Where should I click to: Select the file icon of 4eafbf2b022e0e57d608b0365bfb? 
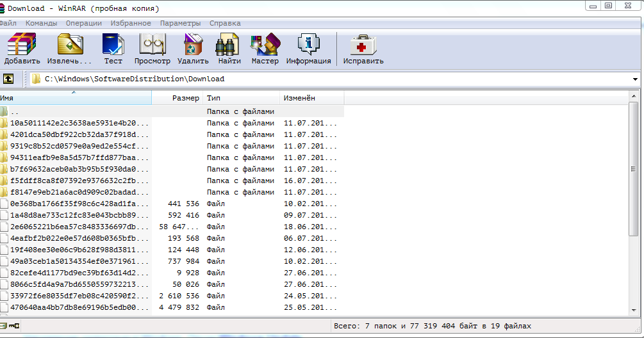[4, 238]
